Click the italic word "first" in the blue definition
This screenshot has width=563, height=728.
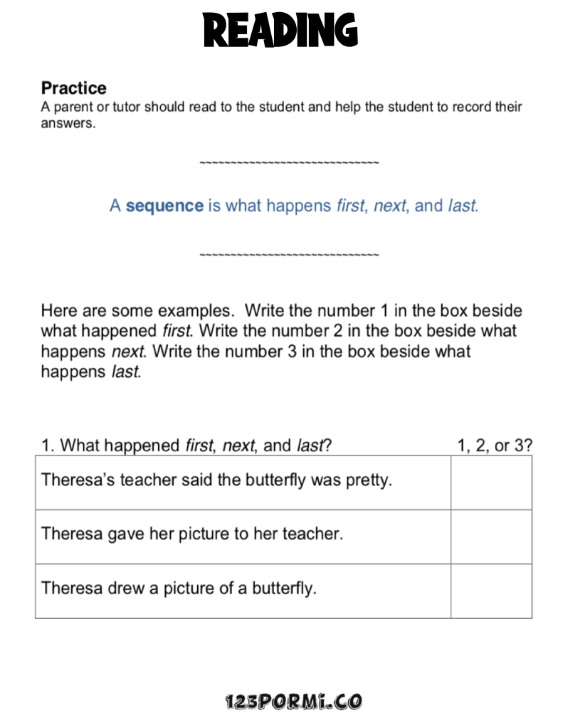pyautogui.click(x=349, y=206)
